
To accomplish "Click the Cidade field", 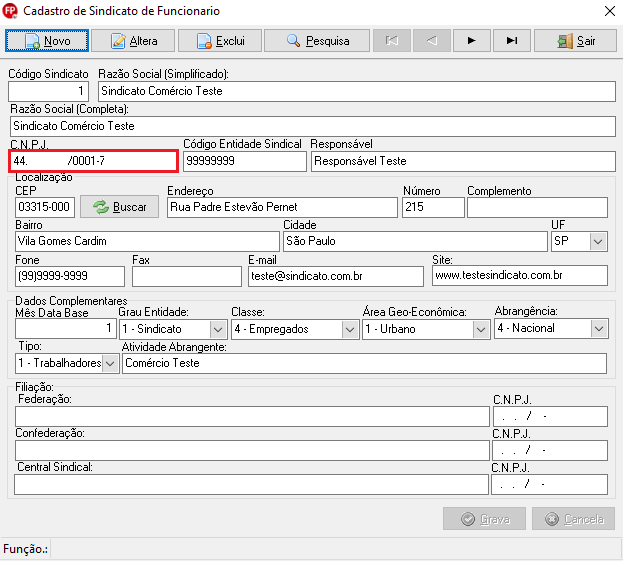I will [x=415, y=241].
